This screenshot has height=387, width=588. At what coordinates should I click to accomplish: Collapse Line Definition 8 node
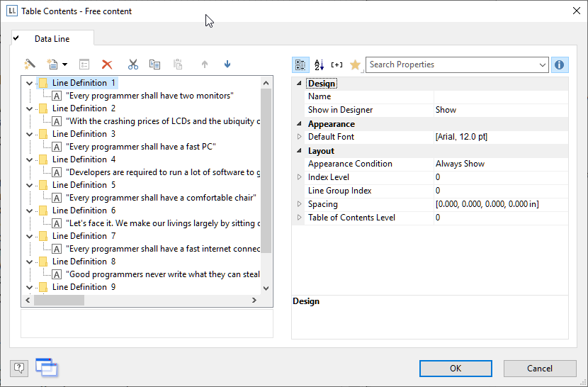[29, 262]
